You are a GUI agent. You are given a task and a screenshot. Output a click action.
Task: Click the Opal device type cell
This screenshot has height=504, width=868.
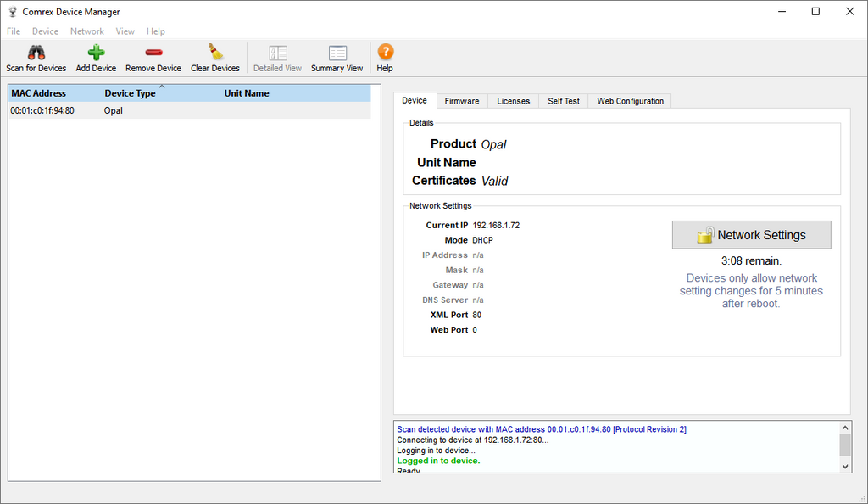tap(114, 110)
